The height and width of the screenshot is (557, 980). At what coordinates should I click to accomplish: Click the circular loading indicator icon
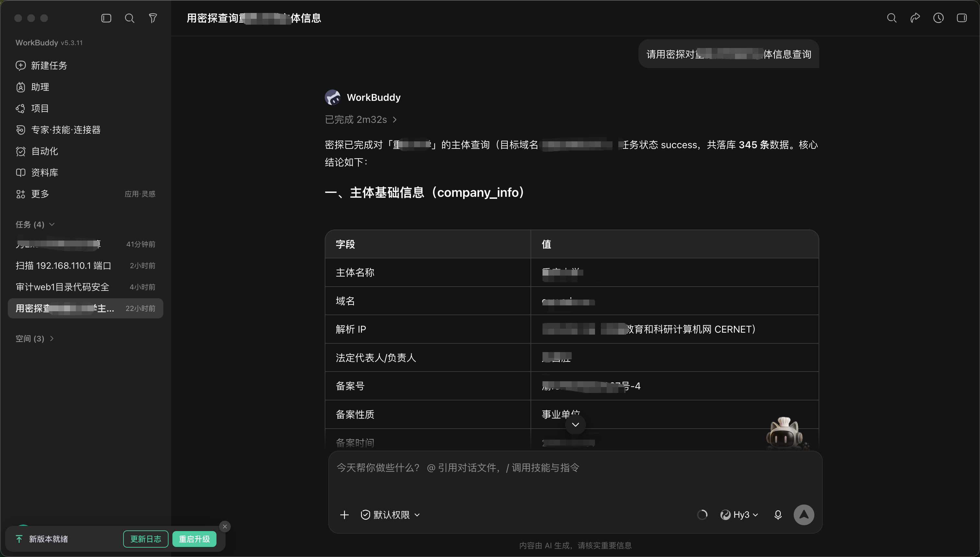click(702, 515)
